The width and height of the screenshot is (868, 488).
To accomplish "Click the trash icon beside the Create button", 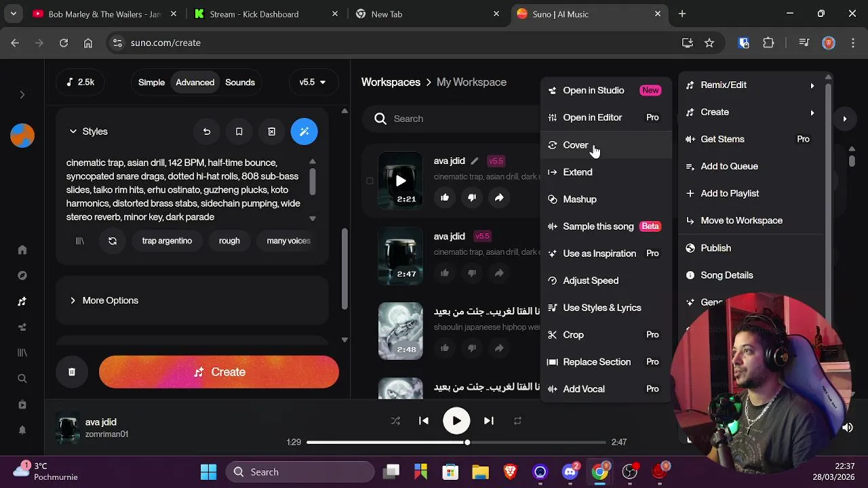I will 72,372.
